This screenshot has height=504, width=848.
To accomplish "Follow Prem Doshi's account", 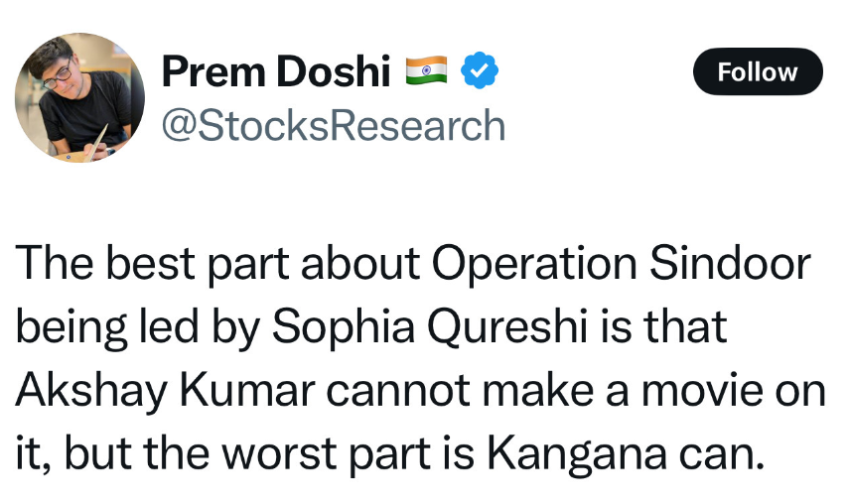I will tap(758, 71).
